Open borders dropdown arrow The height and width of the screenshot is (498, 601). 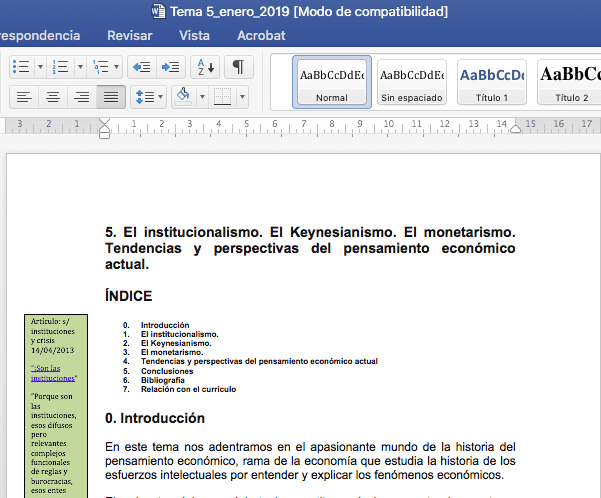[x=242, y=97]
